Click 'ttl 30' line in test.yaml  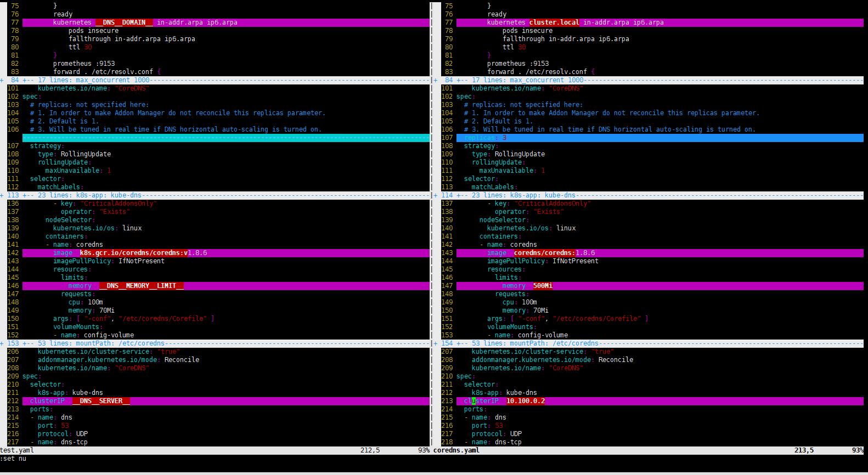tap(81, 47)
